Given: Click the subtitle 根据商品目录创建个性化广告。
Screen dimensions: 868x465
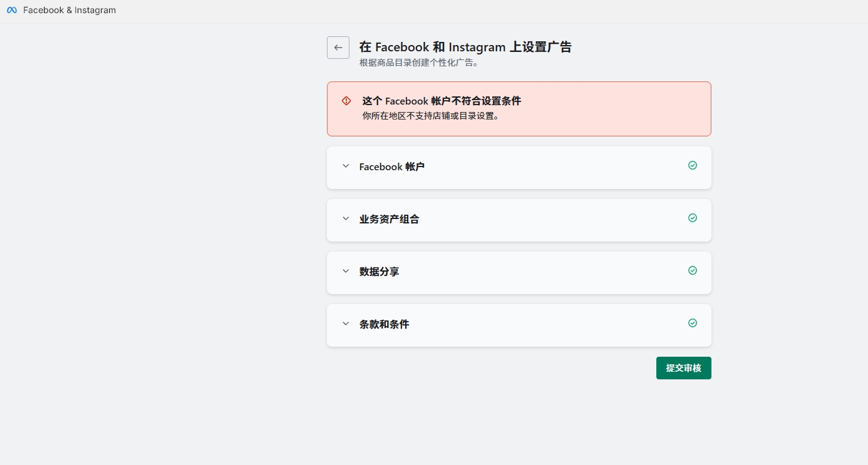Looking at the screenshot, I should 419,63.
